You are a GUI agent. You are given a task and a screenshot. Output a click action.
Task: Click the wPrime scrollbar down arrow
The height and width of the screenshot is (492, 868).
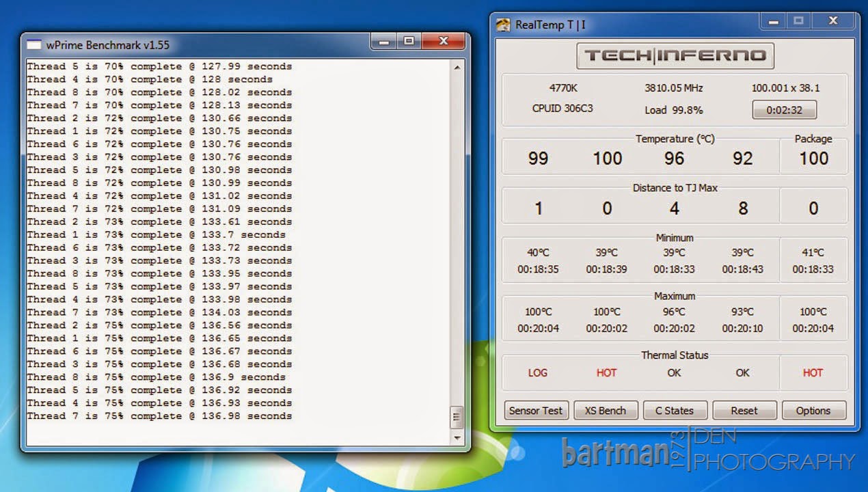457,437
